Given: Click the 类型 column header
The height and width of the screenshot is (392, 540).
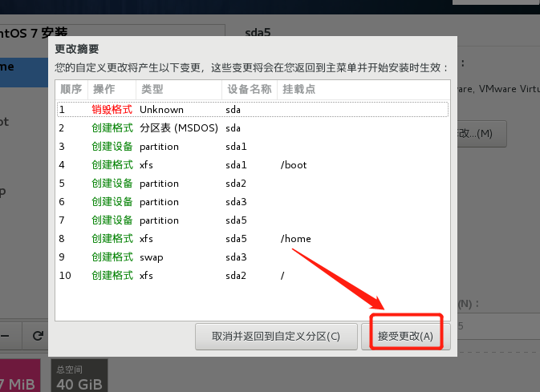Looking at the screenshot, I should (x=179, y=90).
